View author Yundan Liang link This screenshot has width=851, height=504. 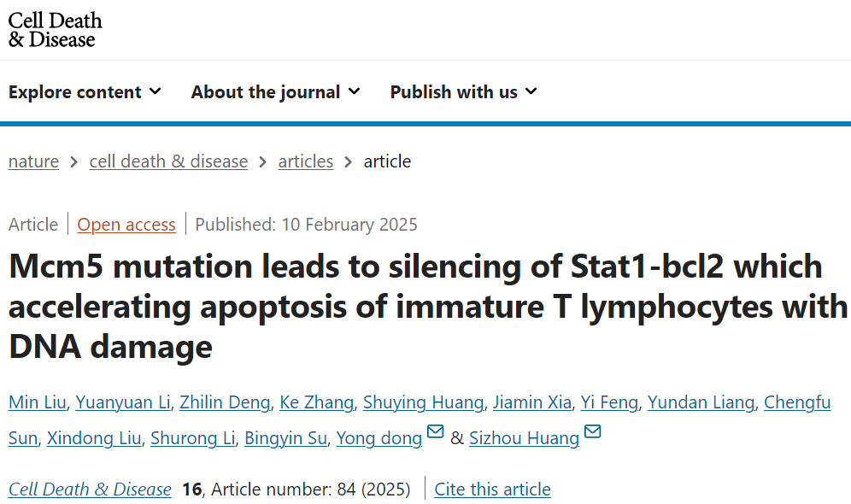701,402
